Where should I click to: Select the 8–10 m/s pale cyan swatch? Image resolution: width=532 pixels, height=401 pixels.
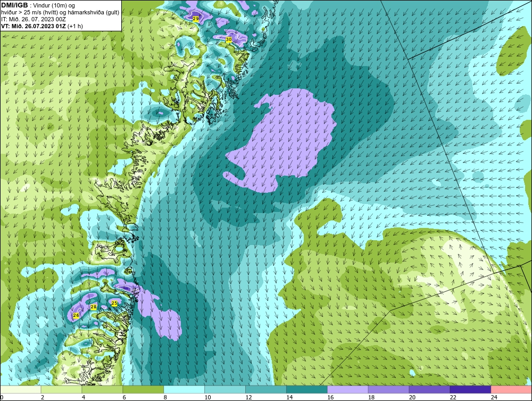[184, 389]
